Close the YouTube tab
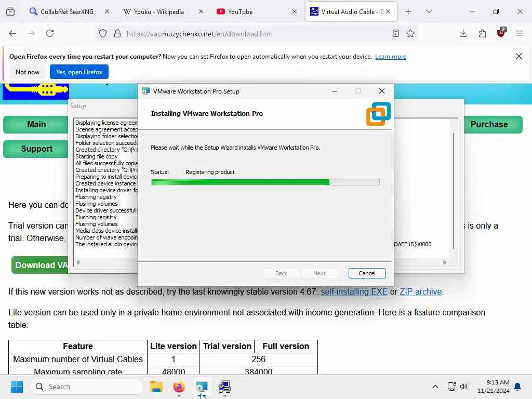Viewport: 532px width, 399px height. pos(295,12)
